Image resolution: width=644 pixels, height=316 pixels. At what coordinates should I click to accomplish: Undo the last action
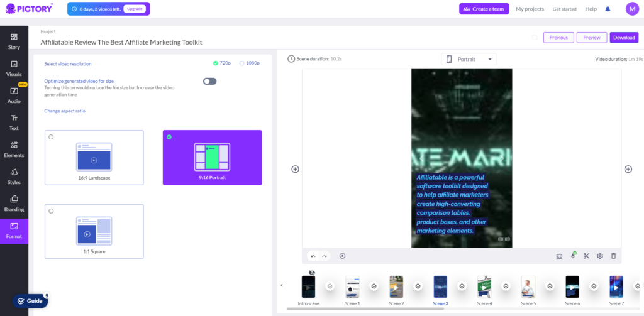[313, 256]
